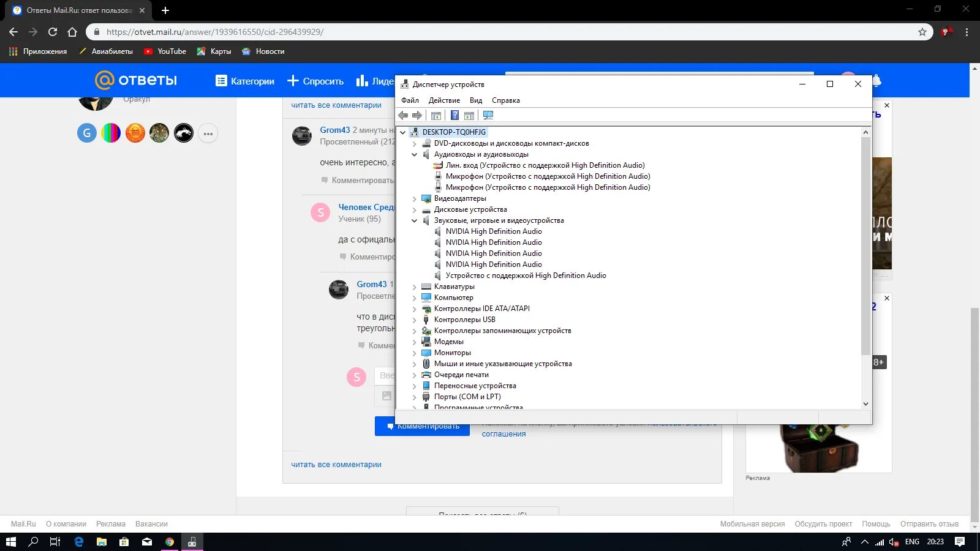The height and width of the screenshot is (551, 980).
Task: Click the show/hide console tree toolbar icon
Action: pos(436,116)
